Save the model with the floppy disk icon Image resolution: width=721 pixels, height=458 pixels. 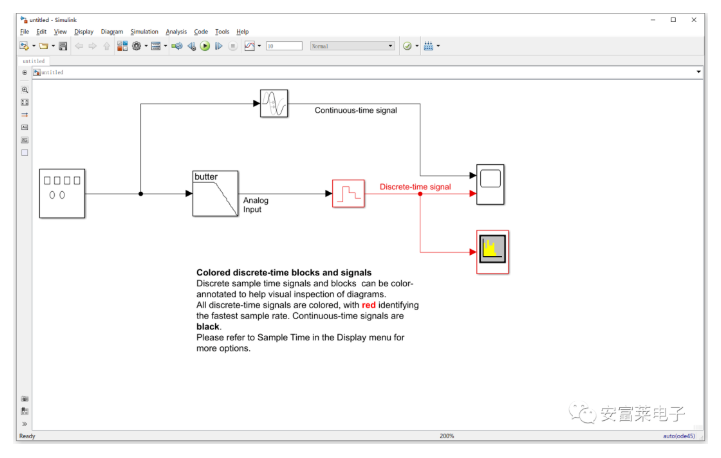(x=63, y=46)
